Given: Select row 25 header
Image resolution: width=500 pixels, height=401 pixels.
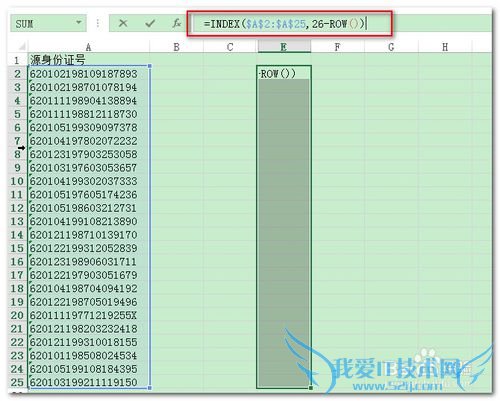Looking at the screenshot, I should (17, 382).
